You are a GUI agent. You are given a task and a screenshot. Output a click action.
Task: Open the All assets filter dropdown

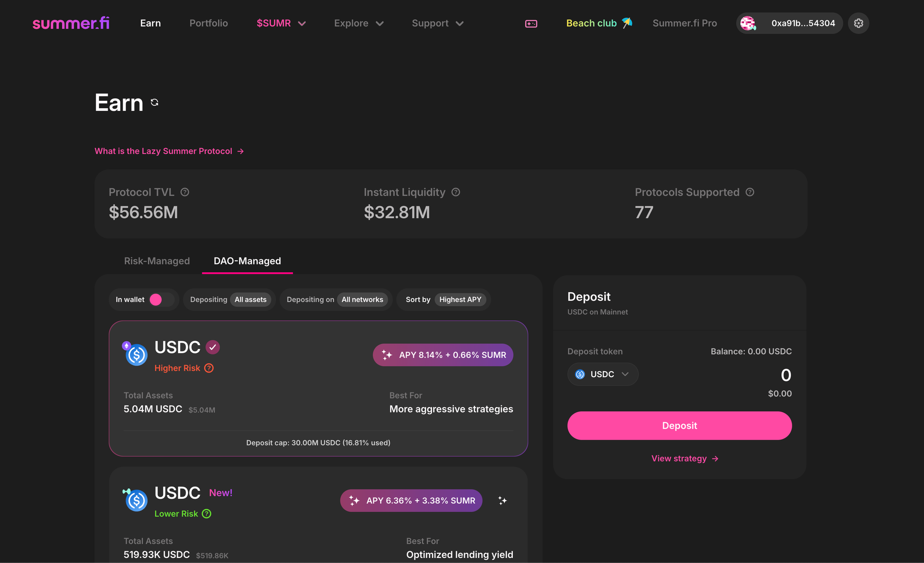[250, 300]
